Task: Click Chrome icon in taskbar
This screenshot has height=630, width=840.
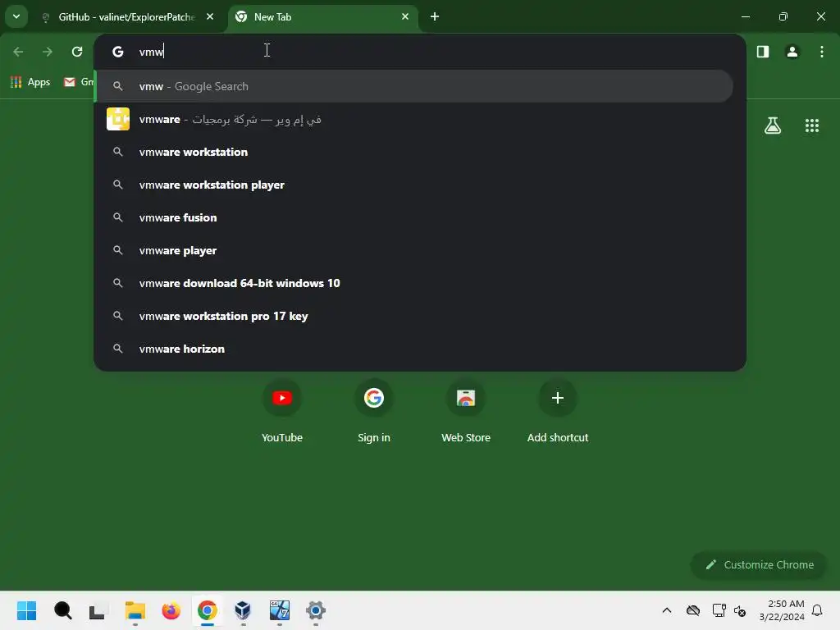Action: point(208,610)
